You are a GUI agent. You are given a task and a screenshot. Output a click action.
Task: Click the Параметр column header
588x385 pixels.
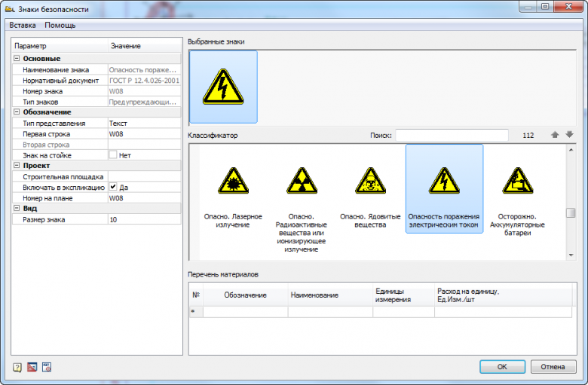pyautogui.click(x=60, y=46)
